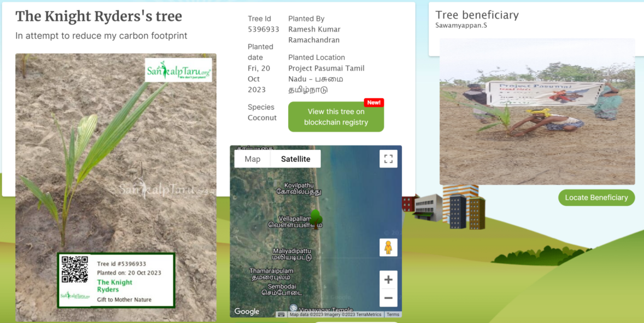Image resolution: width=644 pixels, height=323 pixels.
Task: Click the planter name Ramesh Kumar Ramachandran
Action: [x=314, y=35]
